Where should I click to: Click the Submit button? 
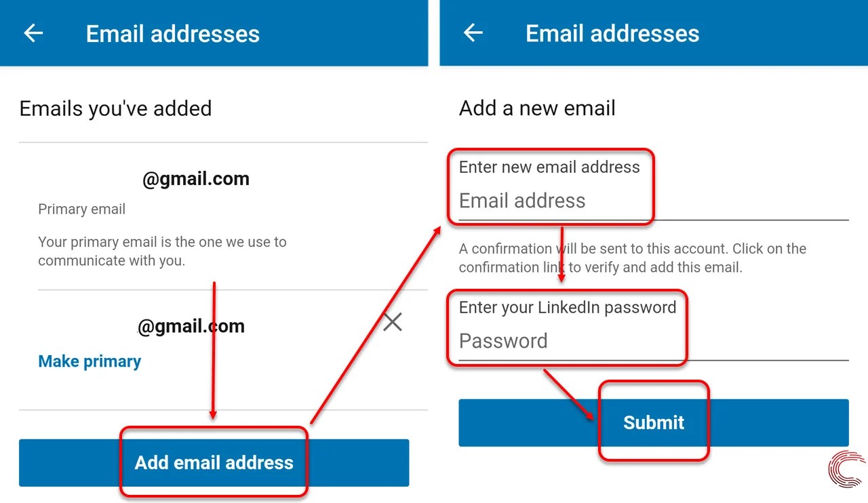coord(653,422)
